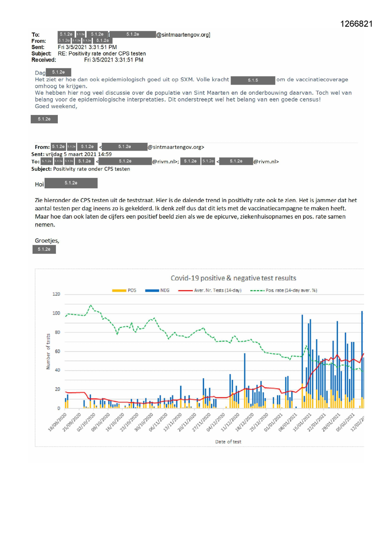Click the subject 'RE: Positivity rate onder CPS testen'
The image size is (392, 554).
tap(102, 54)
